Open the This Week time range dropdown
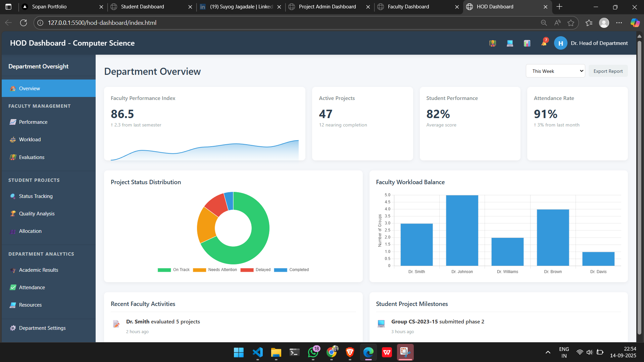Viewport: 644px width, 362px height. (555, 71)
